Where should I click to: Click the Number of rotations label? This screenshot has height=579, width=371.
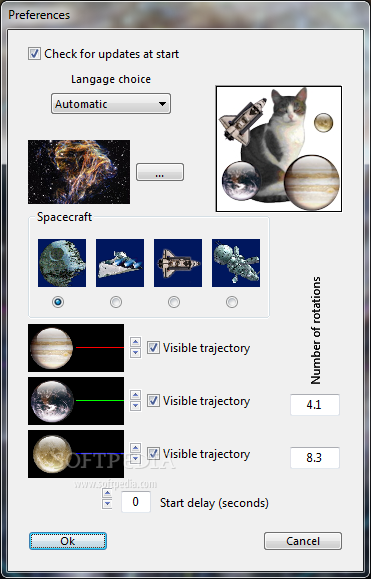(316, 330)
